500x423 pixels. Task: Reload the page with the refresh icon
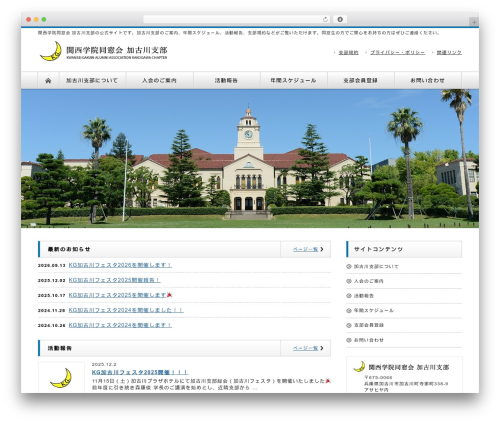click(x=325, y=19)
